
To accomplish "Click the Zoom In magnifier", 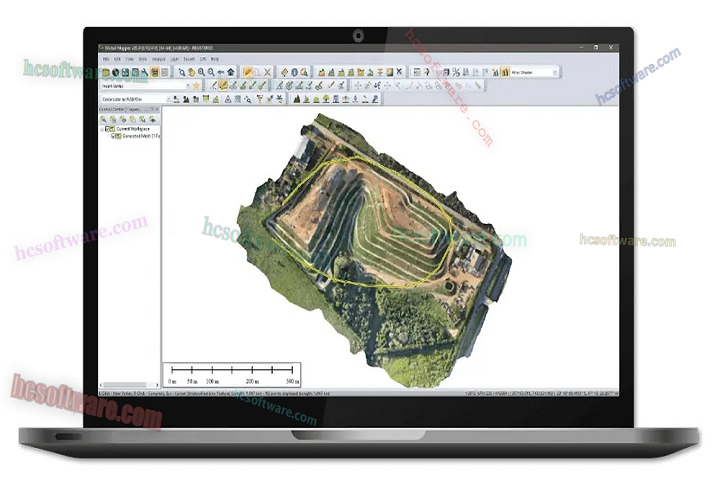I will click(202, 72).
